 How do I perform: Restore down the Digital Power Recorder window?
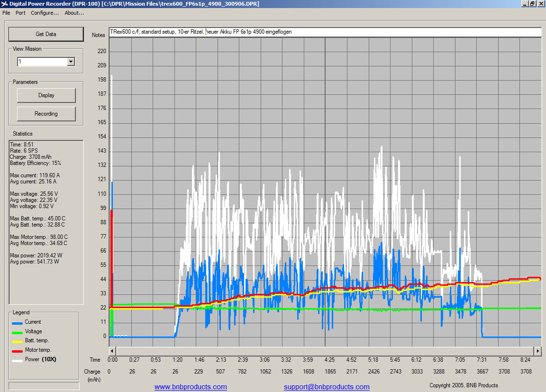pos(532,4)
